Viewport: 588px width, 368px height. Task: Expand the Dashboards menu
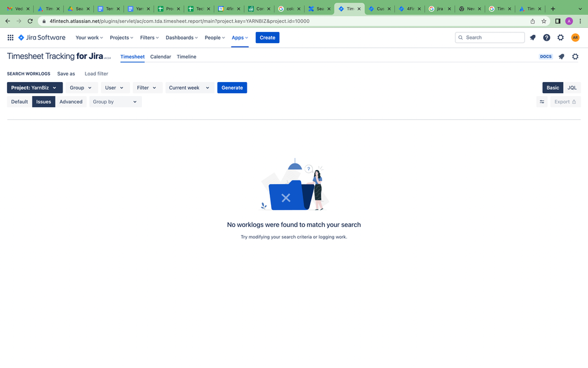[x=181, y=38]
